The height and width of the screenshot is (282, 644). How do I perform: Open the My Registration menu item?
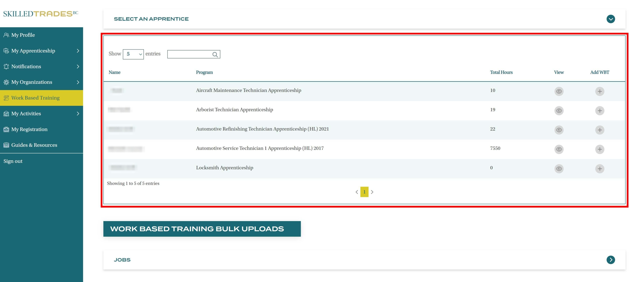point(29,129)
